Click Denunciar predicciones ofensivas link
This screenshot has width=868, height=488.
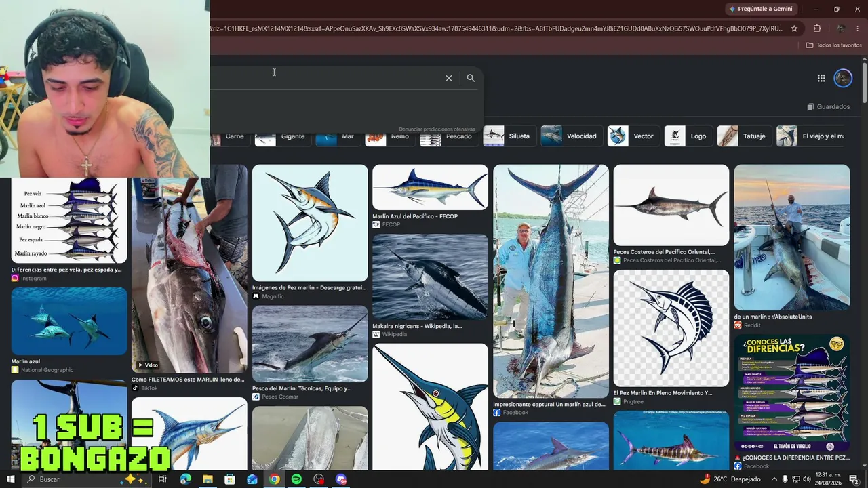click(437, 129)
